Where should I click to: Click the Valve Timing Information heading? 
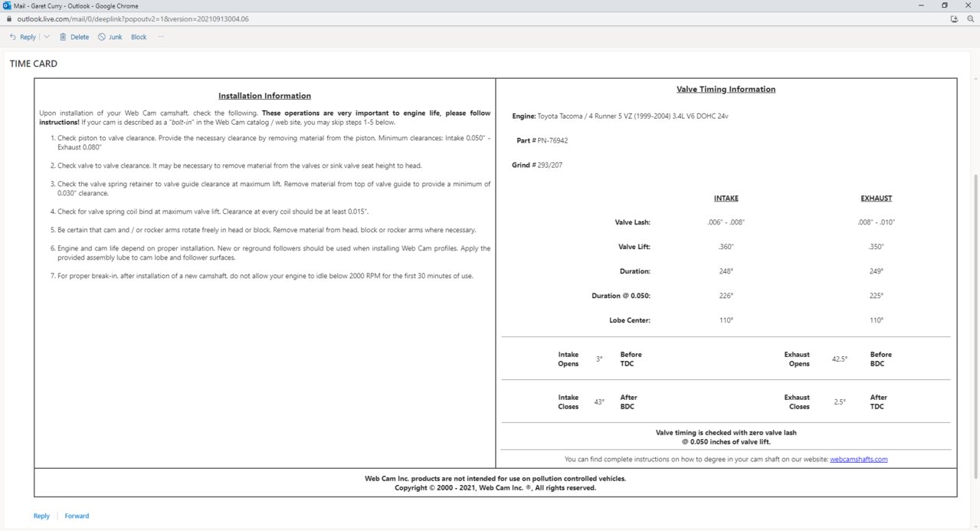point(726,89)
